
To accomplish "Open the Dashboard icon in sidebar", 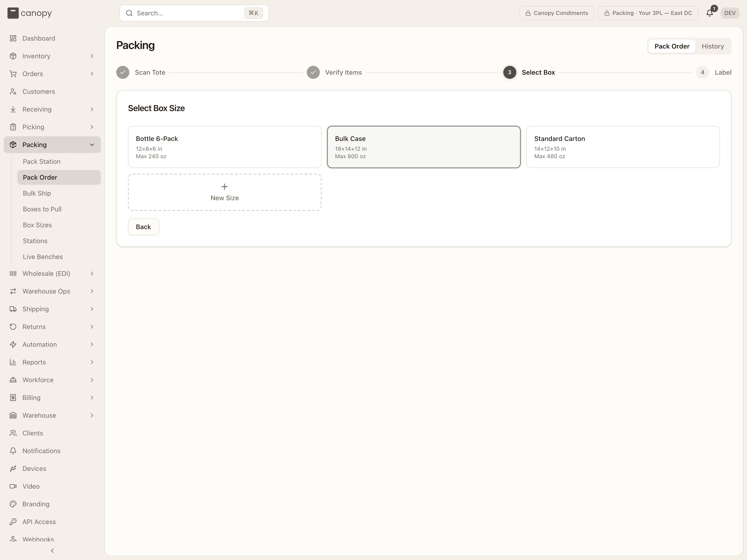I will (13, 38).
